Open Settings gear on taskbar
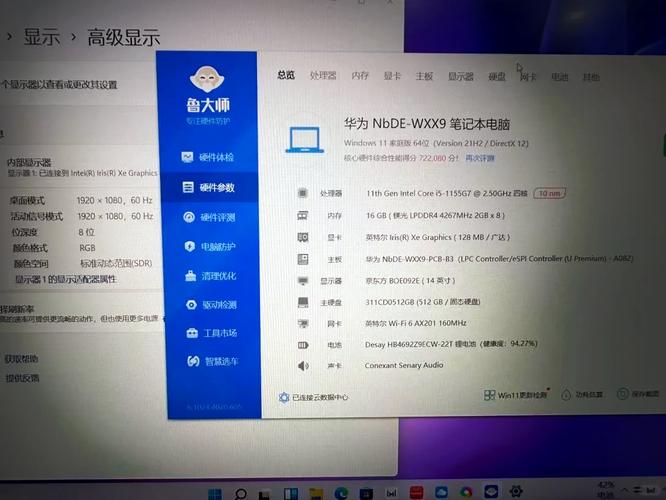The image size is (666, 500). tap(516, 492)
